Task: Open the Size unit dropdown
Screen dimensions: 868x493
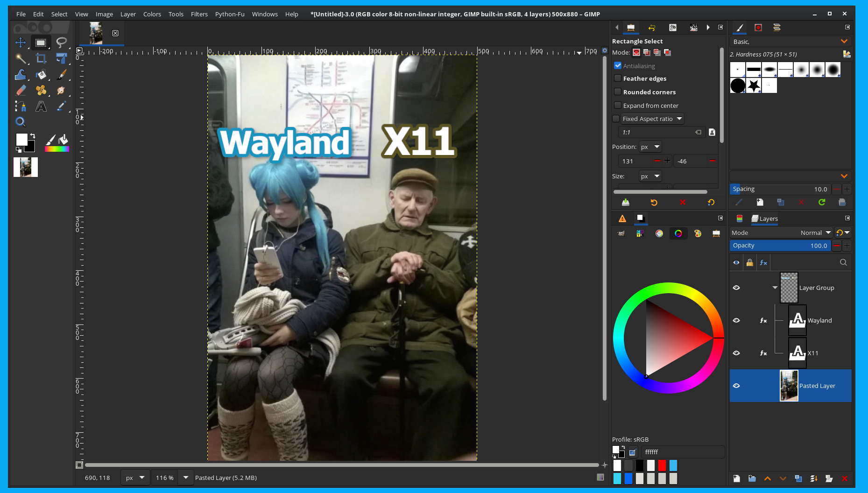Action: pos(650,176)
